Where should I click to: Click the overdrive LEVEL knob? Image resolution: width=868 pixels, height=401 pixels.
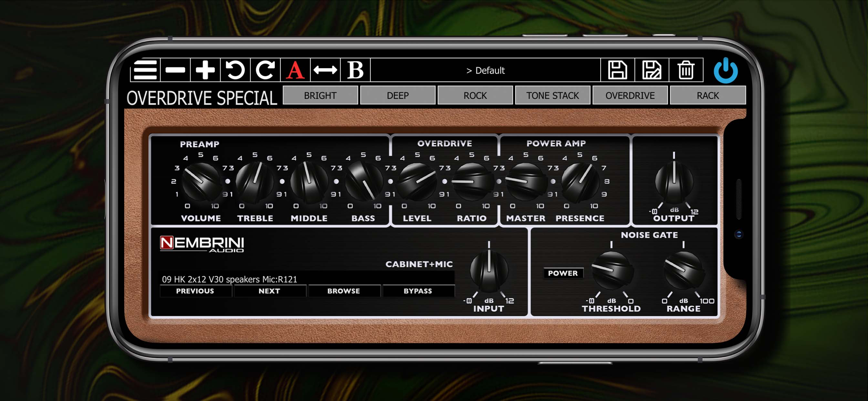tap(418, 182)
